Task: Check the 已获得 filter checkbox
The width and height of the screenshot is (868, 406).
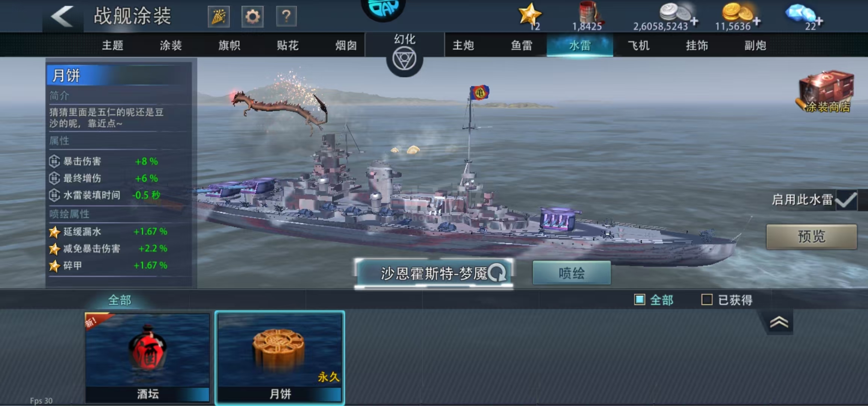Action: point(706,300)
